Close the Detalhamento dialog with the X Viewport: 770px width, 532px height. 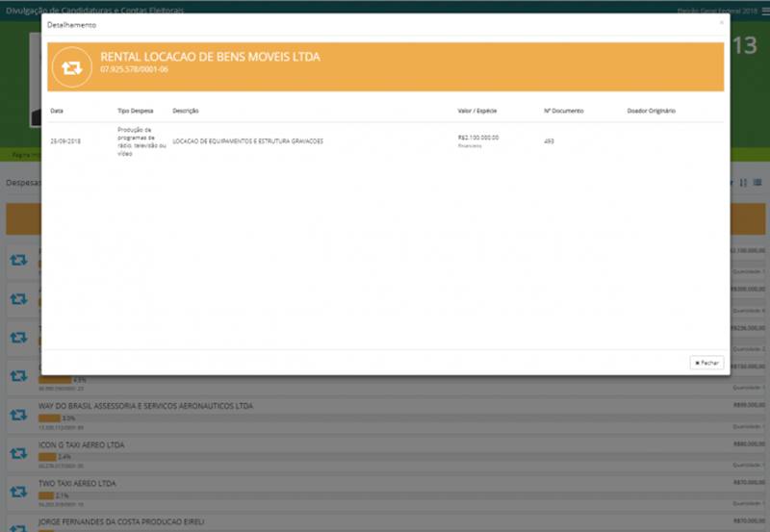click(x=721, y=22)
